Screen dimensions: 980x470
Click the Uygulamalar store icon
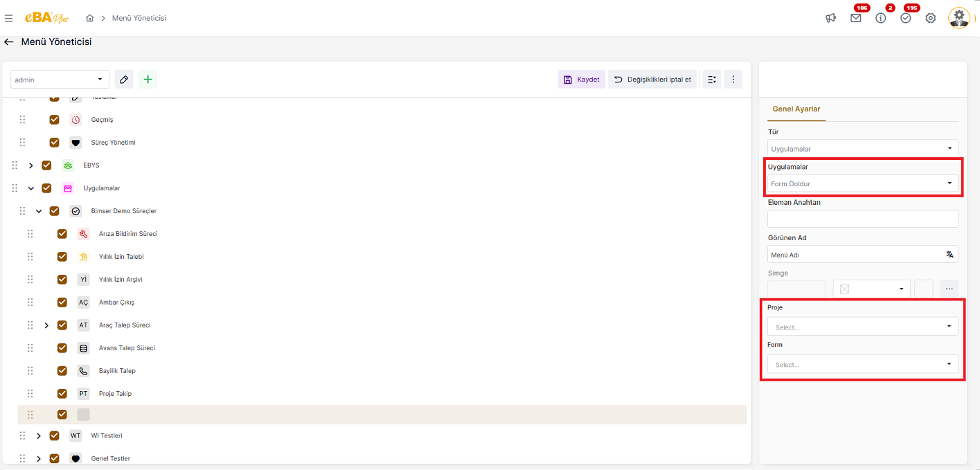[x=68, y=188]
